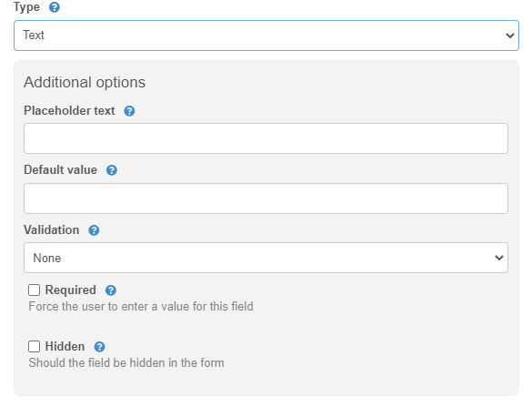Click the Placeholder text help icon
The height and width of the screenshot is (407, 532).
(129, 111)
